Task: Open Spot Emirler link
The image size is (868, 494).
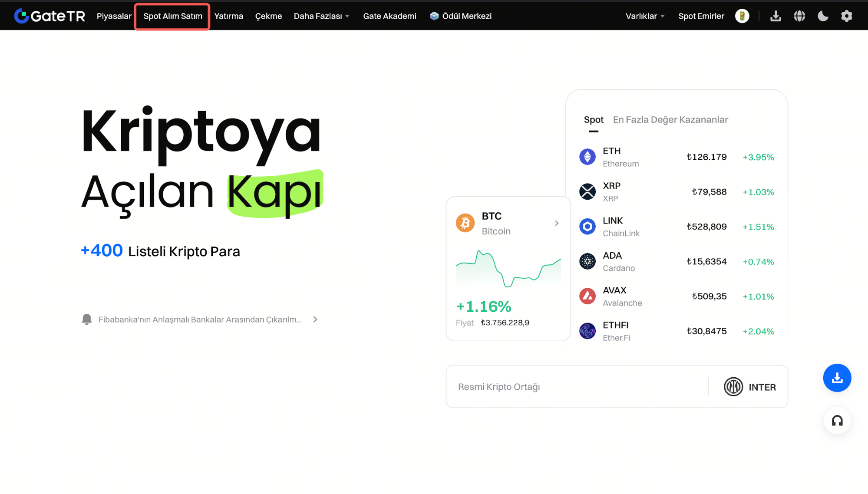Action: coord(701,16)
